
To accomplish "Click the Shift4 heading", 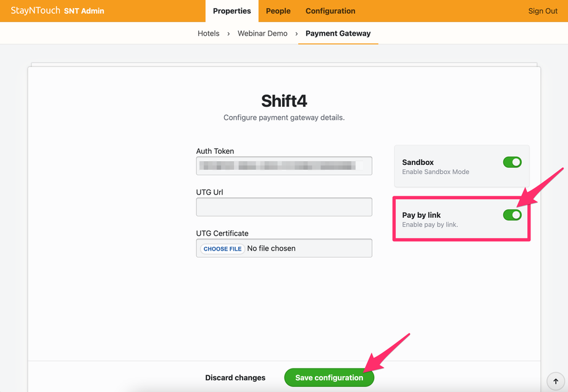I will (284, 101).
